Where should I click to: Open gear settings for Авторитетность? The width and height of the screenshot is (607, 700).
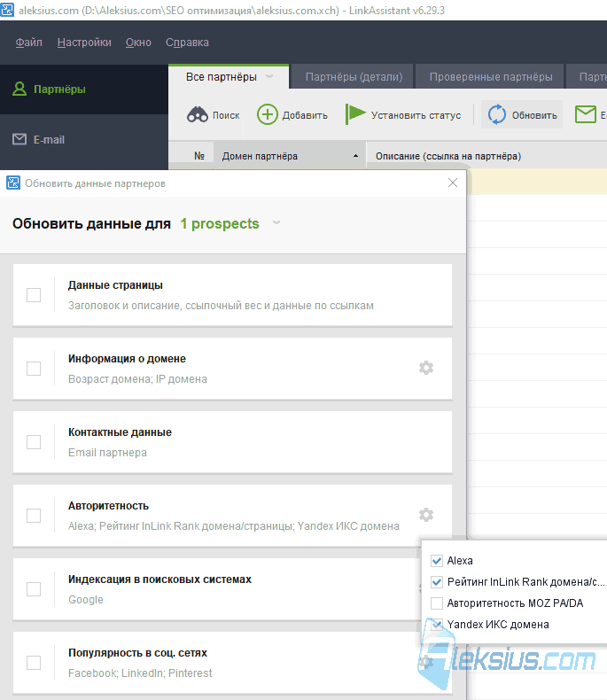click(426, 515)
